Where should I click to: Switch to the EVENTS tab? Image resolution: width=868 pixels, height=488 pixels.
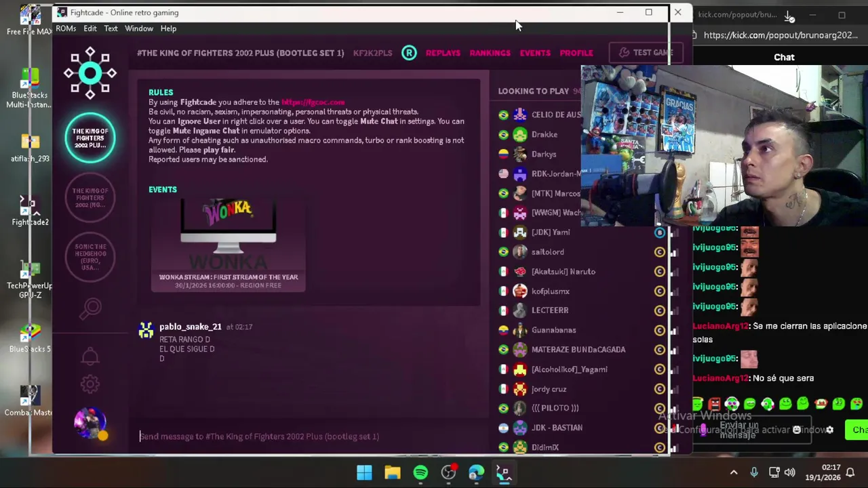click(x=535, y=53)
